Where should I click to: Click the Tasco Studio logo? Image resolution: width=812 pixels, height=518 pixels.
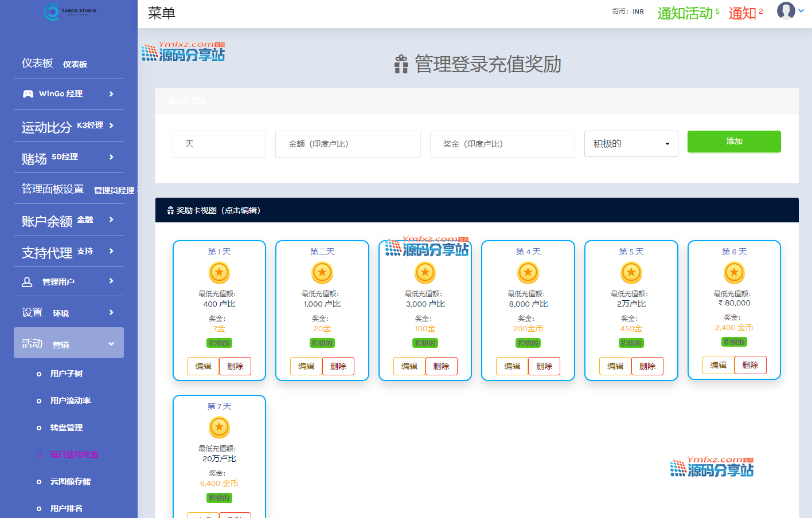(70, 11)
